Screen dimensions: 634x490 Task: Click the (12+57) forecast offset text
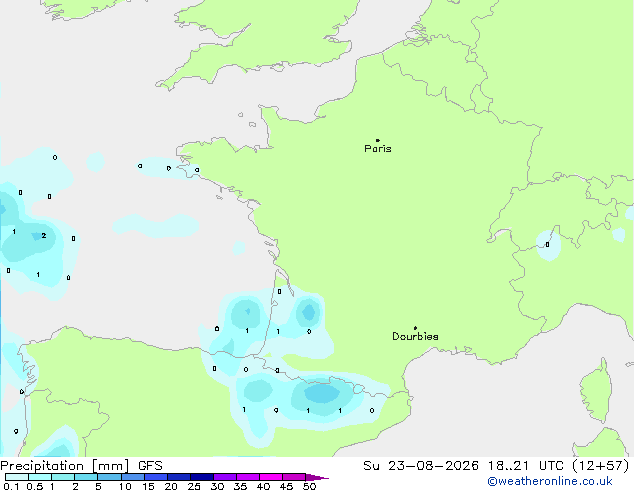tap(601, 465)
